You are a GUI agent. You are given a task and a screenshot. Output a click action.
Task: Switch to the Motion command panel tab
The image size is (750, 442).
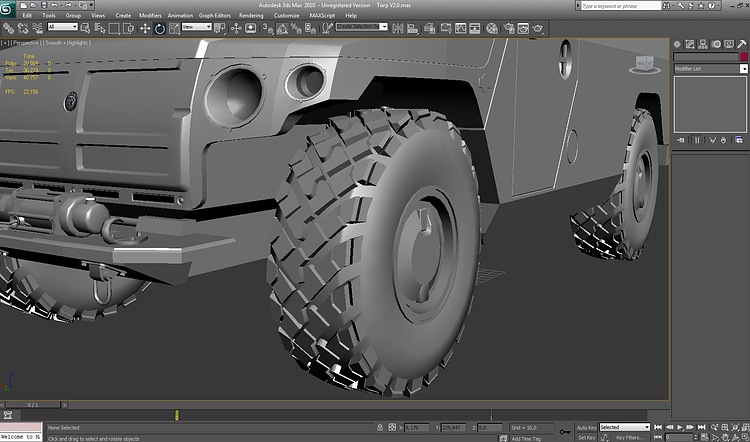point(716,44)
